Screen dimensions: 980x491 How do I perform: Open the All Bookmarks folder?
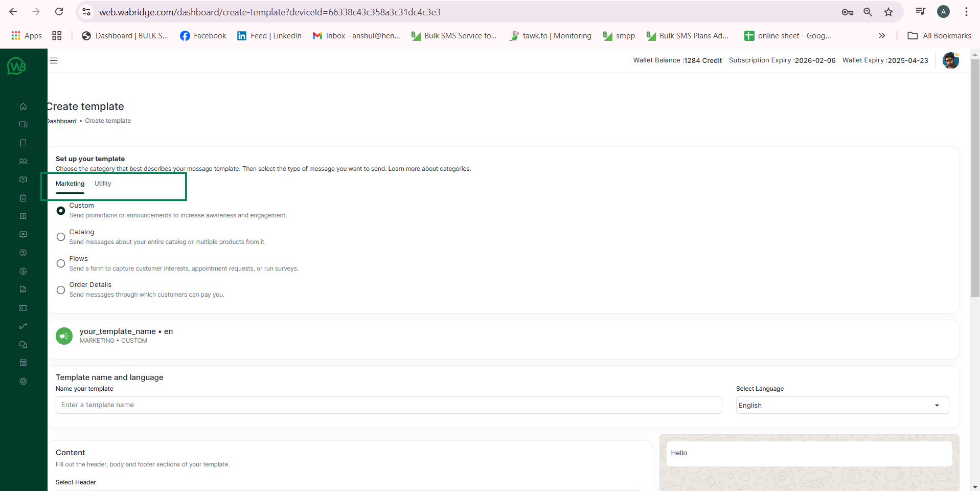pos(940,35)
